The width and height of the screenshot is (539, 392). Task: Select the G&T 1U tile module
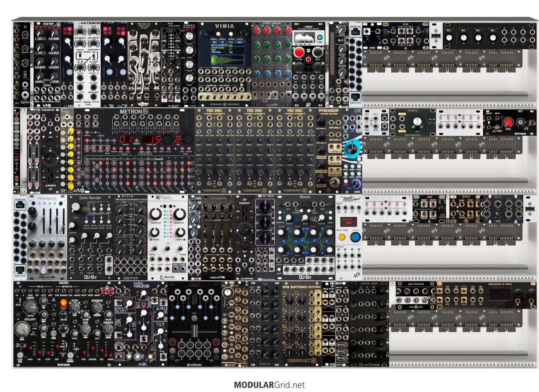pyautogui.click(x=430, y=209)
